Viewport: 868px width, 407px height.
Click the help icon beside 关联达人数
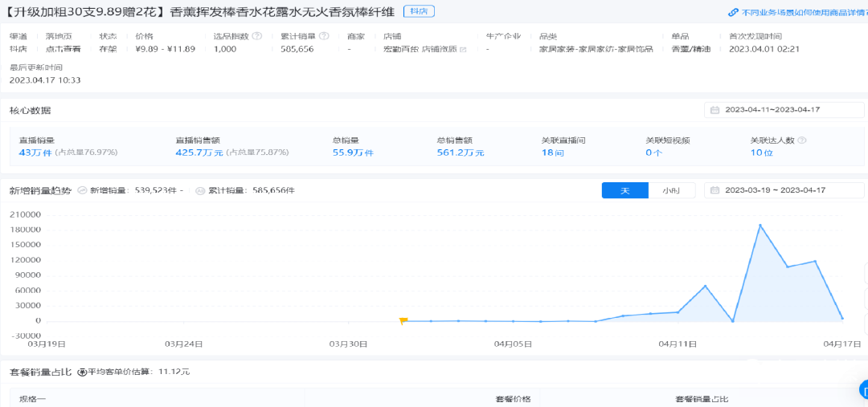(802, 140)
